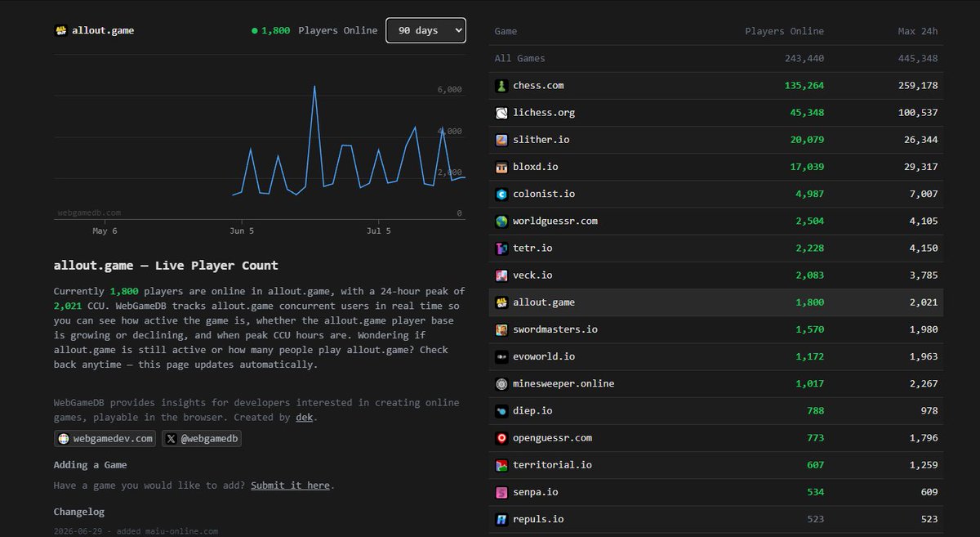Open the lichess.org game name
The image size is (980, 537).
(x=544, y=113)
